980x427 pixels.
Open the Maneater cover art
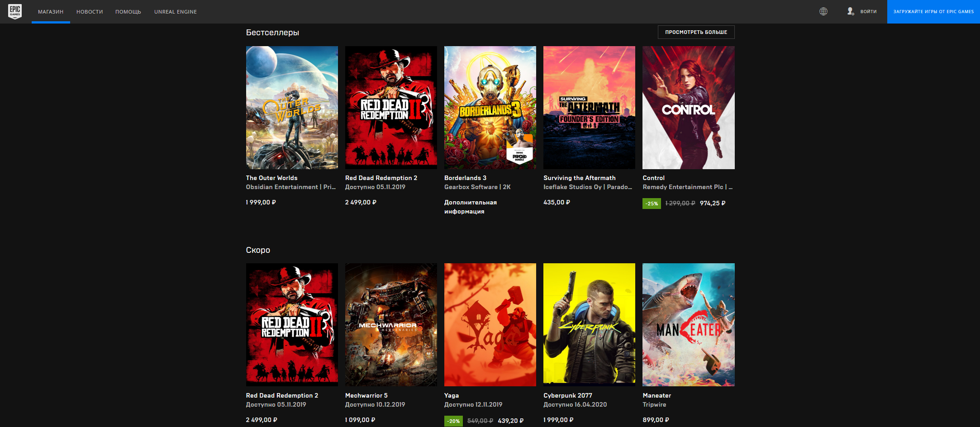689,325
